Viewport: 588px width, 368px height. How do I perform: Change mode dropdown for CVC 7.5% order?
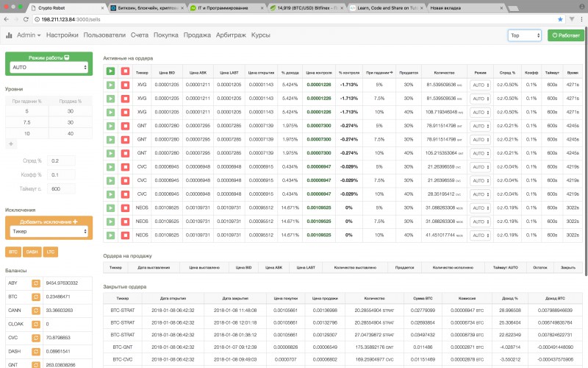tap(481, 180)
